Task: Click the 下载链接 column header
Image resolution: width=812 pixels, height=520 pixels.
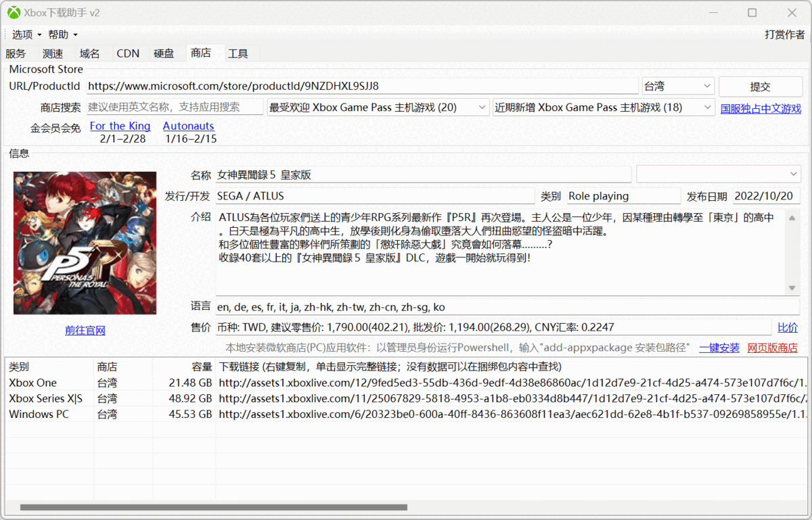Action: [x=511, y=367]
